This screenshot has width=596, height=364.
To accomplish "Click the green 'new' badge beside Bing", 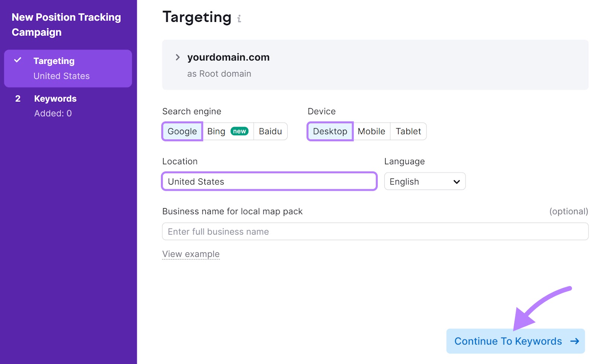I will [x=240, y=131].
